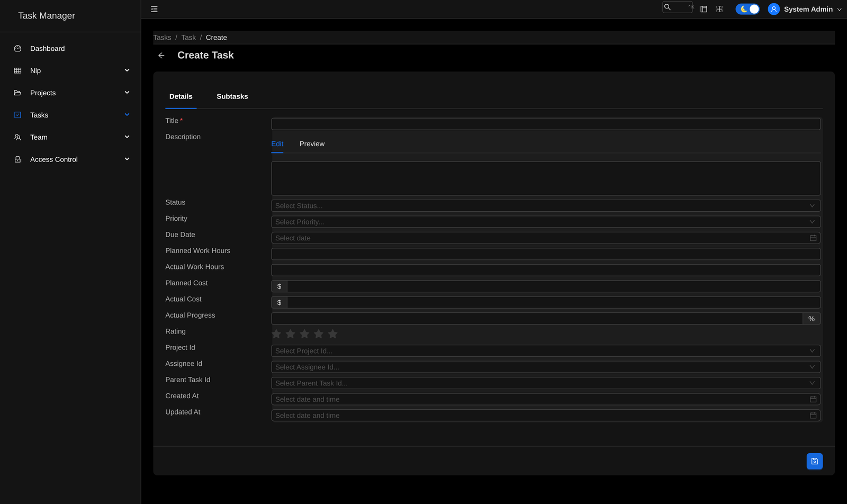This screenshot has width=847, height=504.
Task: Click the Planned Cost amount field
Action: (x=554, y=286)
